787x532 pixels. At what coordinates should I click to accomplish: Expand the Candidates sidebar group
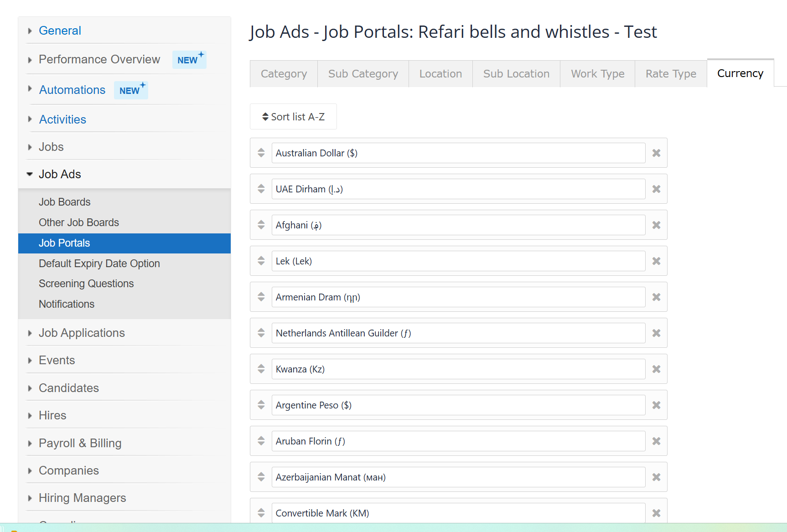tap(68, 388)
